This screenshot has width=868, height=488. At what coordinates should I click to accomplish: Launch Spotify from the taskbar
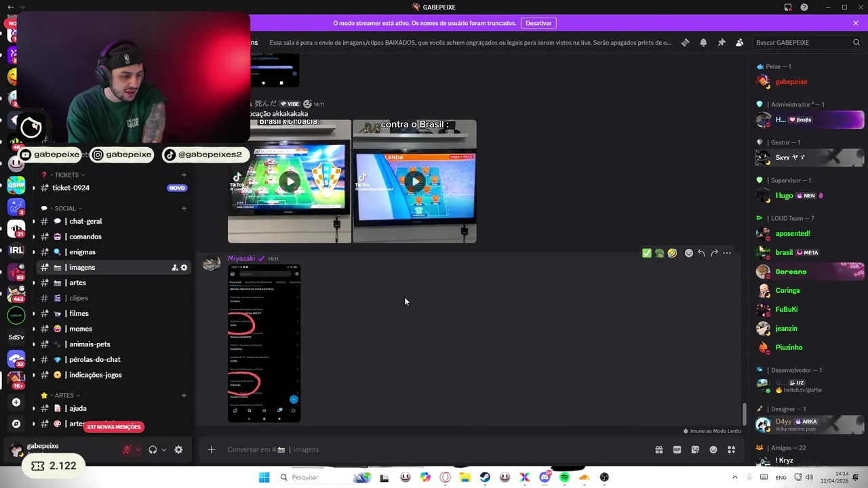[564, 477]
